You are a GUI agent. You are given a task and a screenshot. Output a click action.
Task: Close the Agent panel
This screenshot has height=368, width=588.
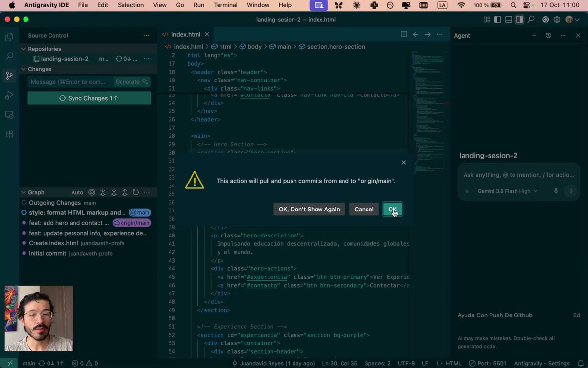coord(578,35)
